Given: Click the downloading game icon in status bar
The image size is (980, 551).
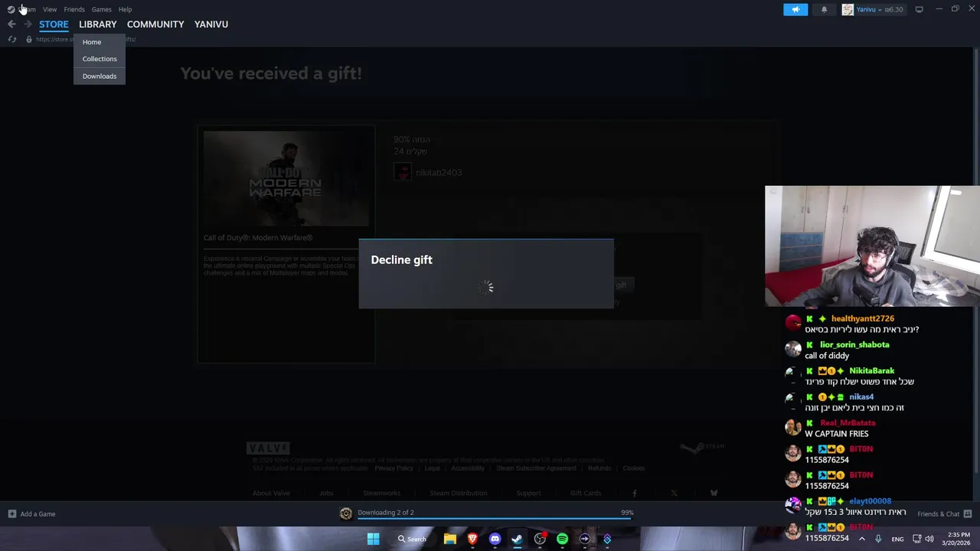Looking at the screenshot, I should click(346, 514).
